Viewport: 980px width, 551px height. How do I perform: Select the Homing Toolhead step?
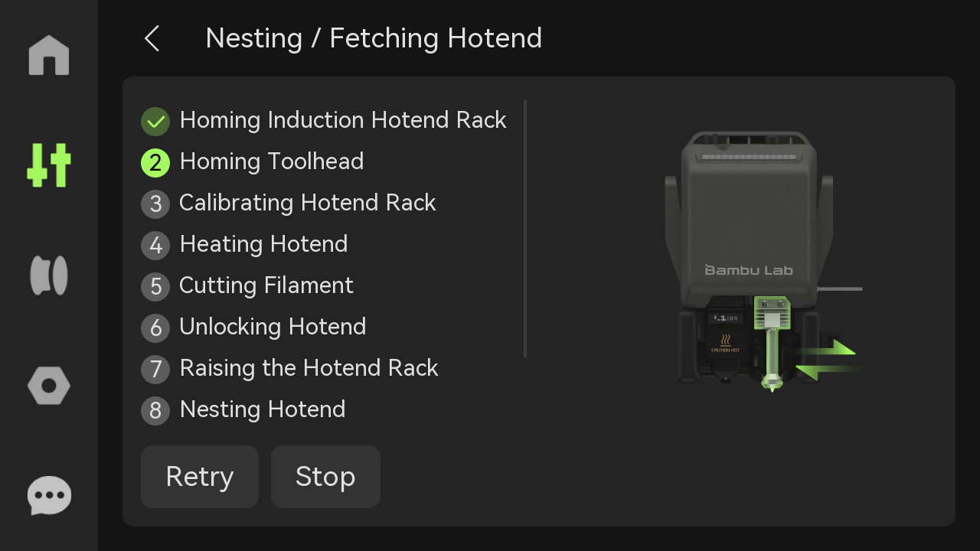272,161
